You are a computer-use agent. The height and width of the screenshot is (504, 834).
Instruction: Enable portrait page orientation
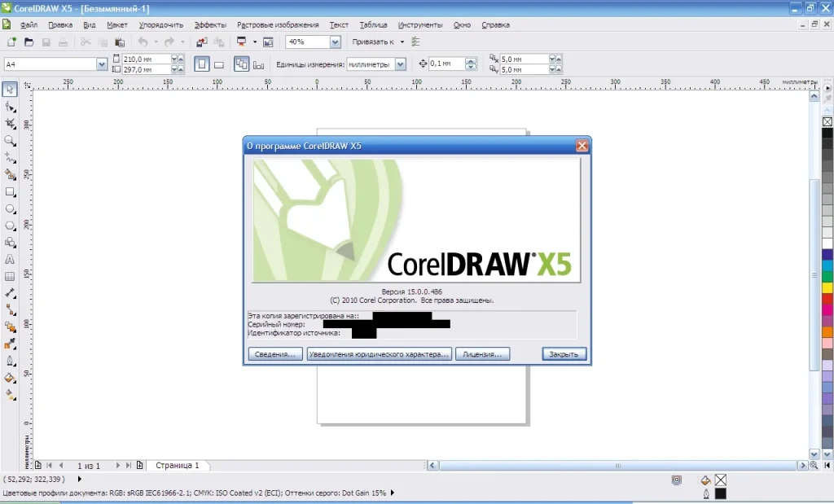tap(202, 63)
